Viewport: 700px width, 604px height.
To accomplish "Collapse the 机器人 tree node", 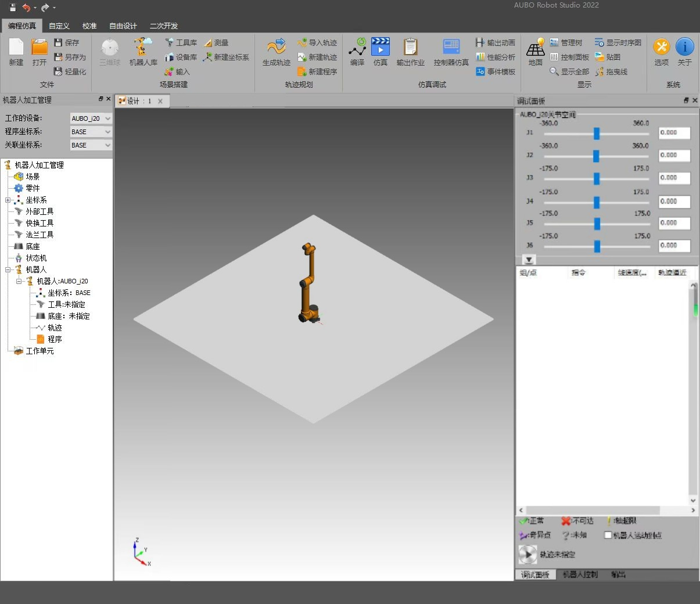I will 8,269.
